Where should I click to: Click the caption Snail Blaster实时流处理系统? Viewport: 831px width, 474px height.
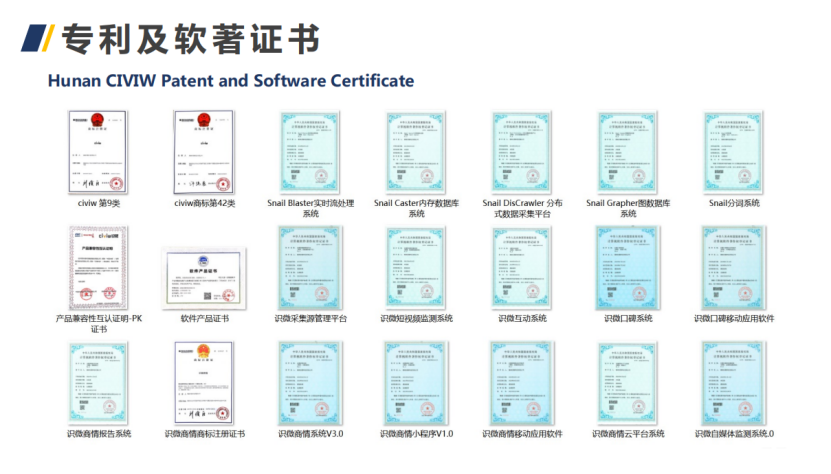tap(311, 208)
